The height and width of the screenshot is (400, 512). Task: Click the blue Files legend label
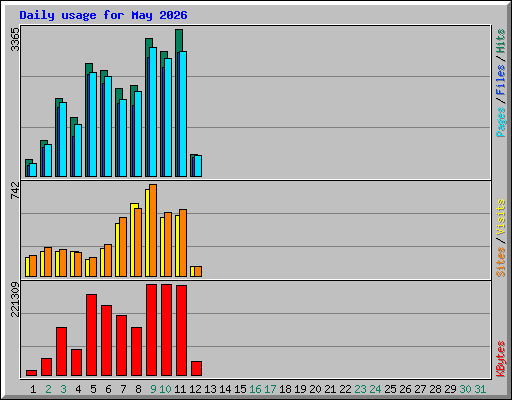501,79
